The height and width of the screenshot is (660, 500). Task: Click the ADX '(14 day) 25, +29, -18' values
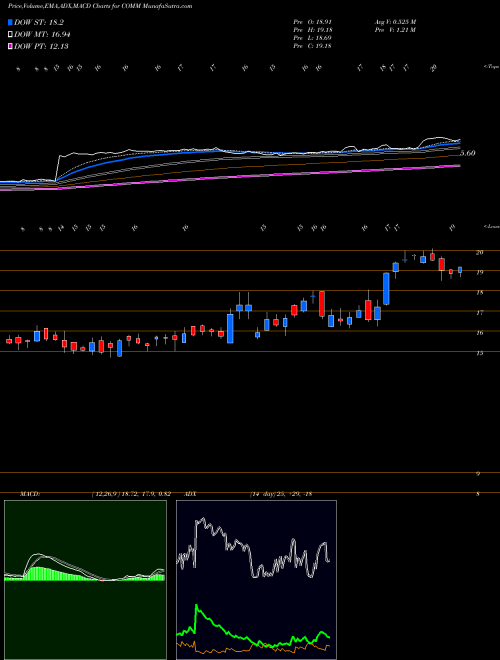coord(280,494)
